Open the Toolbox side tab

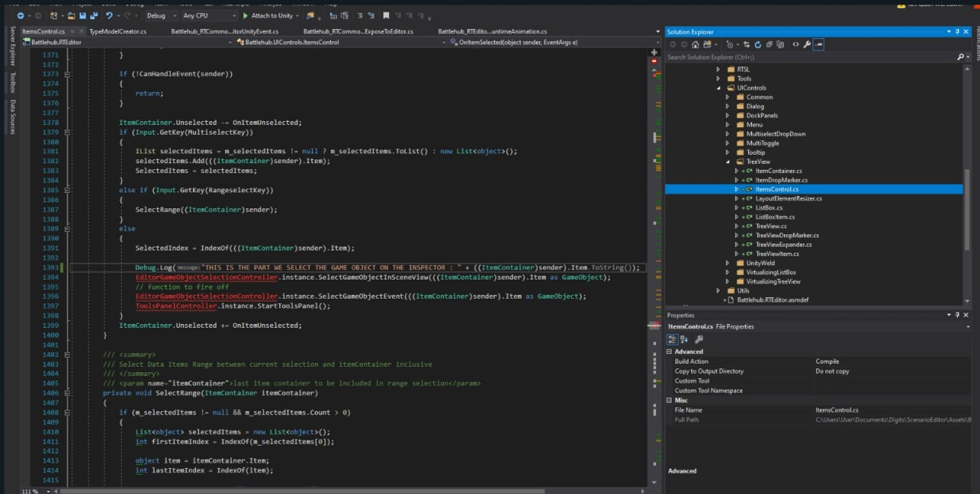tap(12, 83)
